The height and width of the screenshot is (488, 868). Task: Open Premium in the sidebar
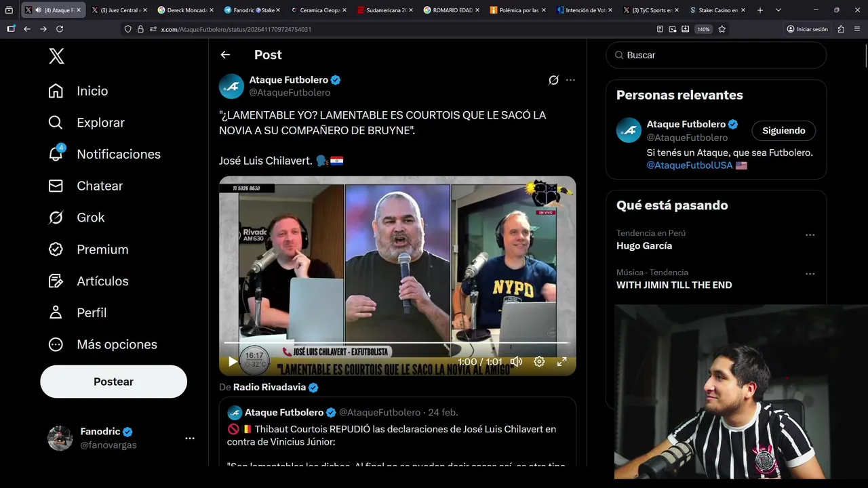coord(88,249)
